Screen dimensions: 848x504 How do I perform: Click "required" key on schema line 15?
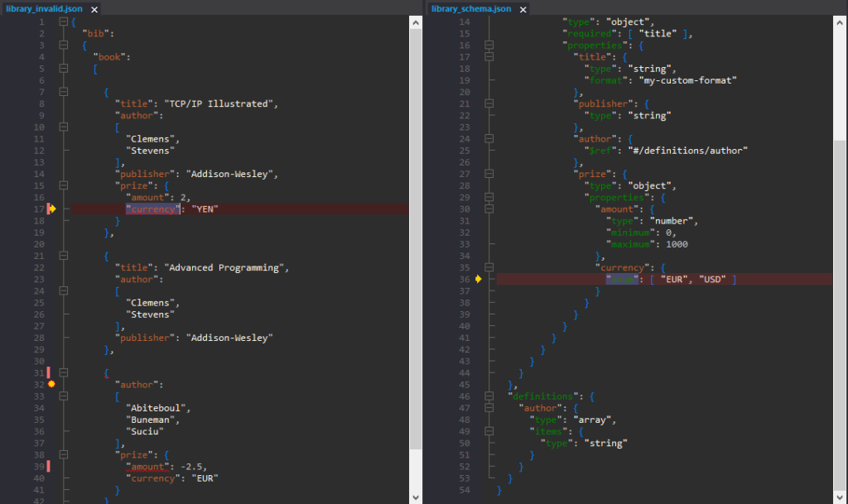point(590,33)
